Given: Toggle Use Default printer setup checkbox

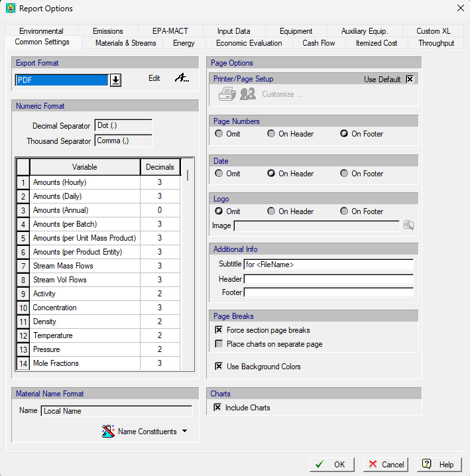Looking at the screenshot, I should [x=410, y=80].
